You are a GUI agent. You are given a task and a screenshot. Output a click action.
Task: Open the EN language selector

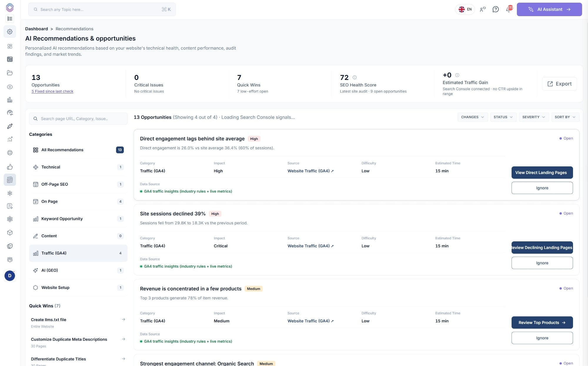point(465,9)
